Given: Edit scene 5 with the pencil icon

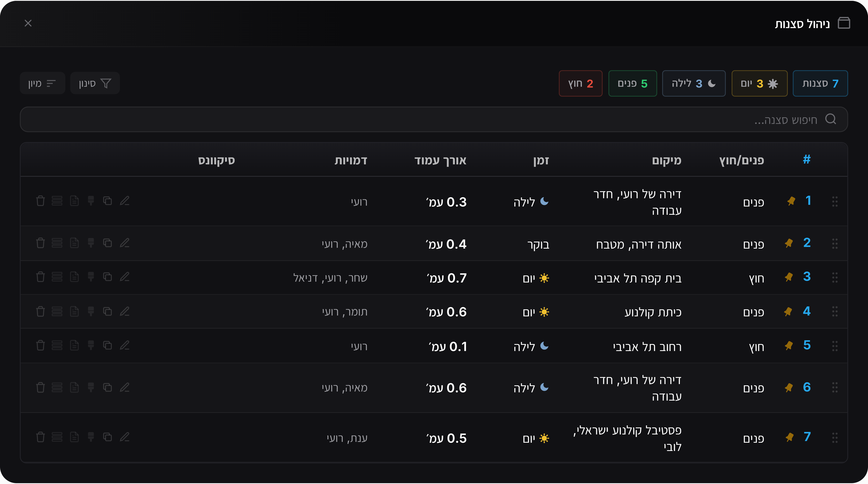Looking at the screenshot, I should (125, 346).
